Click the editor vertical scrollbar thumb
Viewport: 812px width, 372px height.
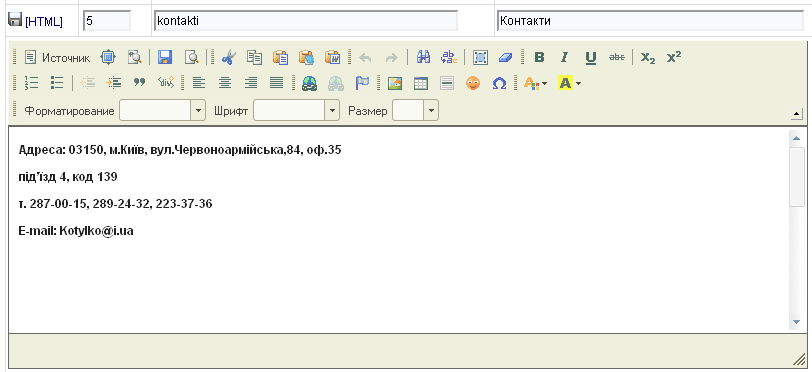(796, 177)
